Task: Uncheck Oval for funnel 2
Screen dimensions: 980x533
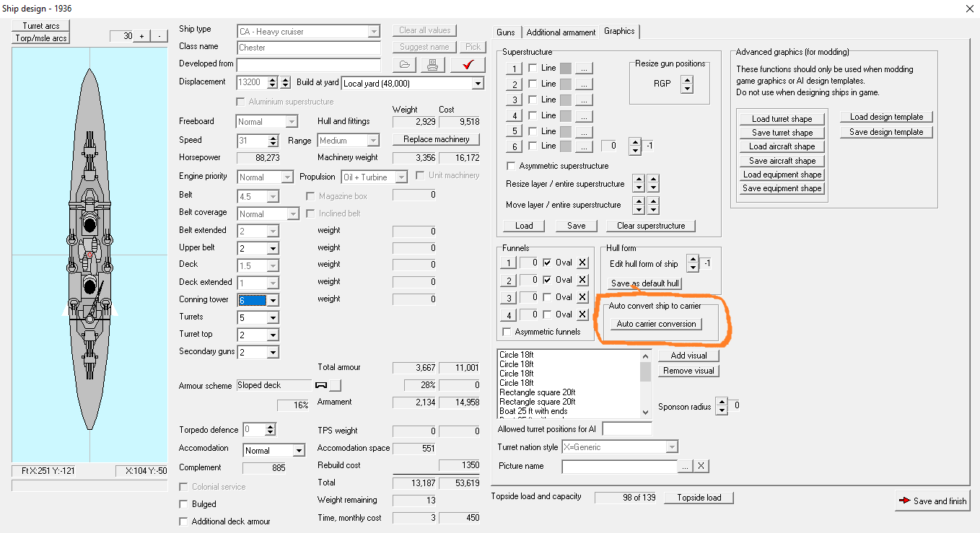Action: point(547,280)
